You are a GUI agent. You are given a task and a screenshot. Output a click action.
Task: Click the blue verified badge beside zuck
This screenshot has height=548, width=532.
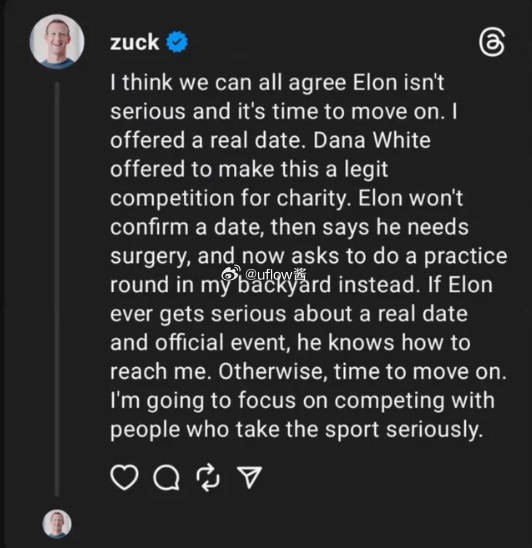pos(177,42)
